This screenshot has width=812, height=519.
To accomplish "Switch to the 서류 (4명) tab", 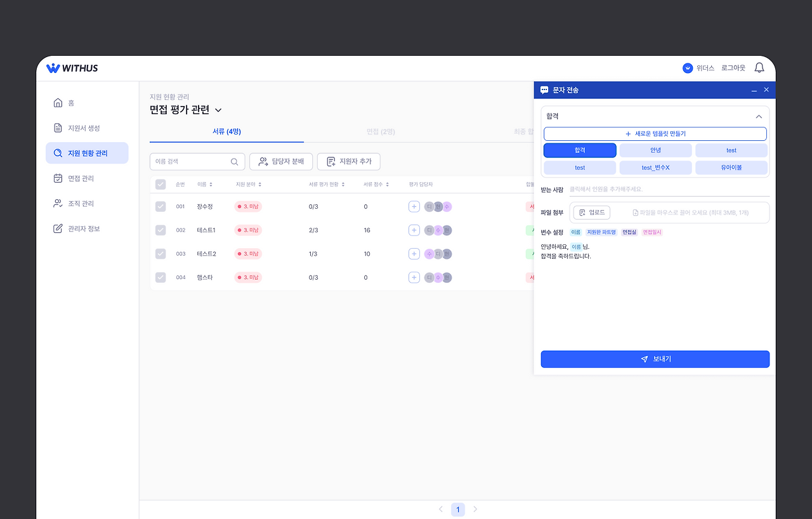I will pyautogui.click(x=226, y=131).
